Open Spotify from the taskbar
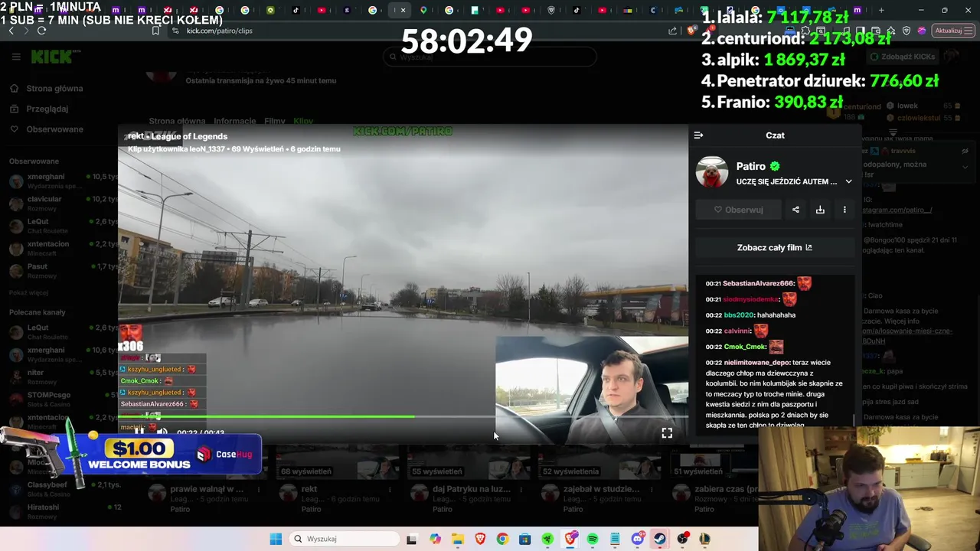The height and width of the screenshot is (551, 980). point(593,539)
